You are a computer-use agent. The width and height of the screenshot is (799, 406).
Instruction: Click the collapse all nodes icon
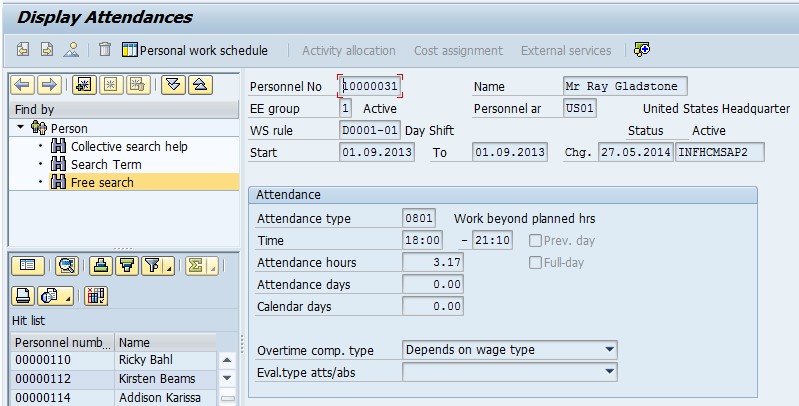click(200, 85)
